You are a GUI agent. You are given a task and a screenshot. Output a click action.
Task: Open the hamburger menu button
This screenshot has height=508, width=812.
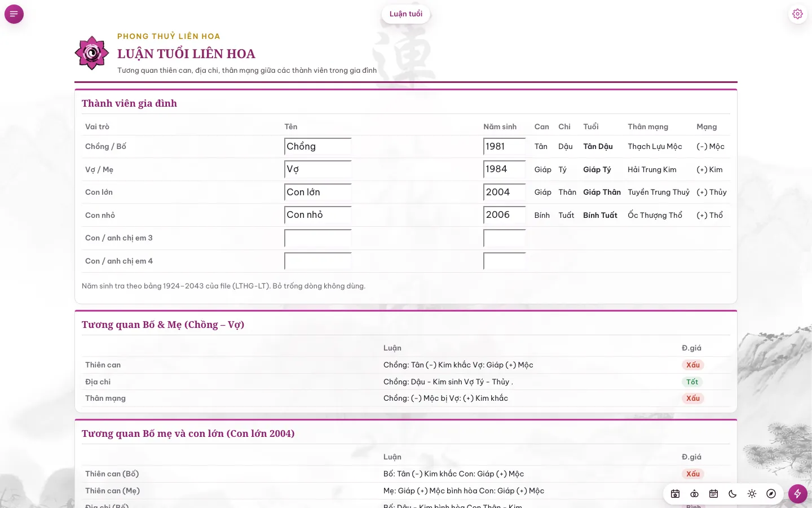pos(14,14)
